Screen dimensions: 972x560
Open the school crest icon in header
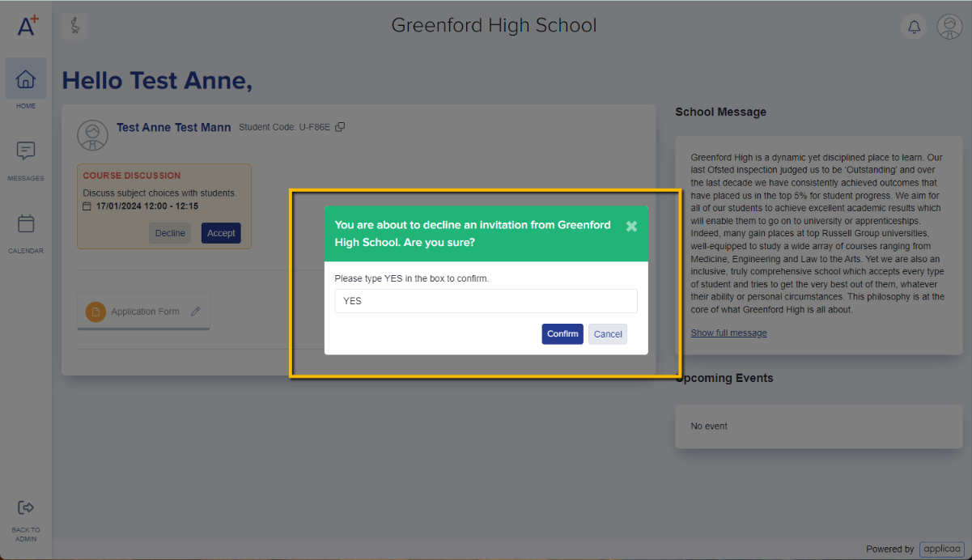coord(74,26)
